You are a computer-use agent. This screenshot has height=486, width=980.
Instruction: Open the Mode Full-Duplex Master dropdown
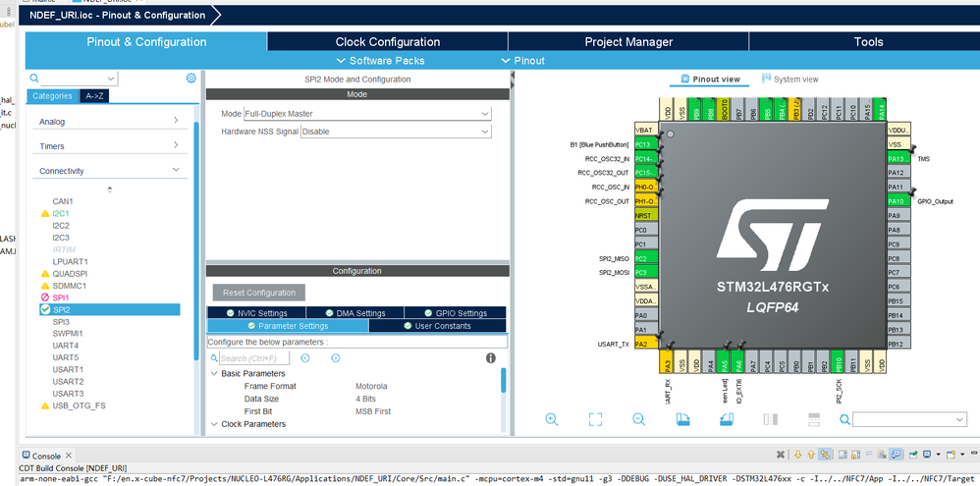point(367,114)
